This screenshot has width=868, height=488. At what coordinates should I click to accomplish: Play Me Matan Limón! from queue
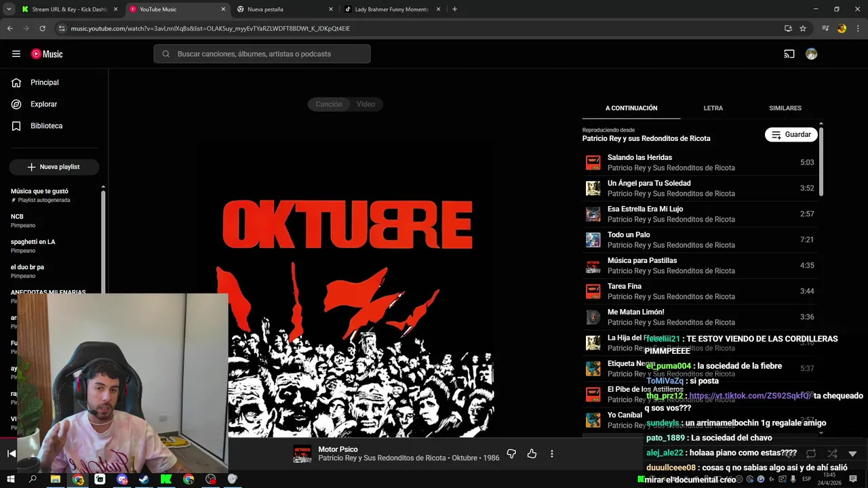700,317
